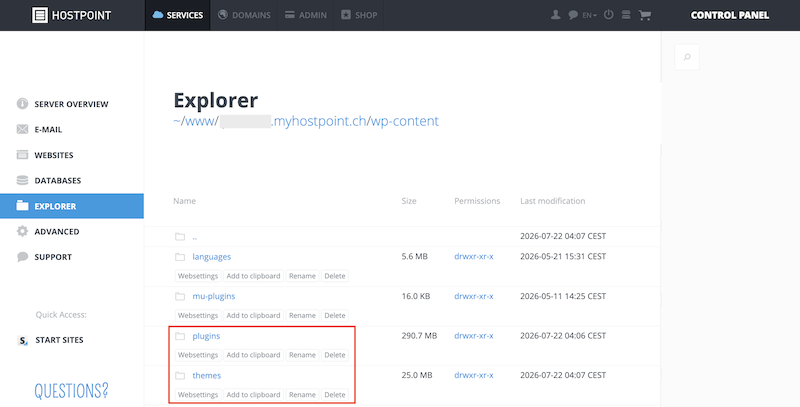Select Explorer in sidebar
Screen dimensions: 800x407
pyautogui.click(x=71, y=206)
